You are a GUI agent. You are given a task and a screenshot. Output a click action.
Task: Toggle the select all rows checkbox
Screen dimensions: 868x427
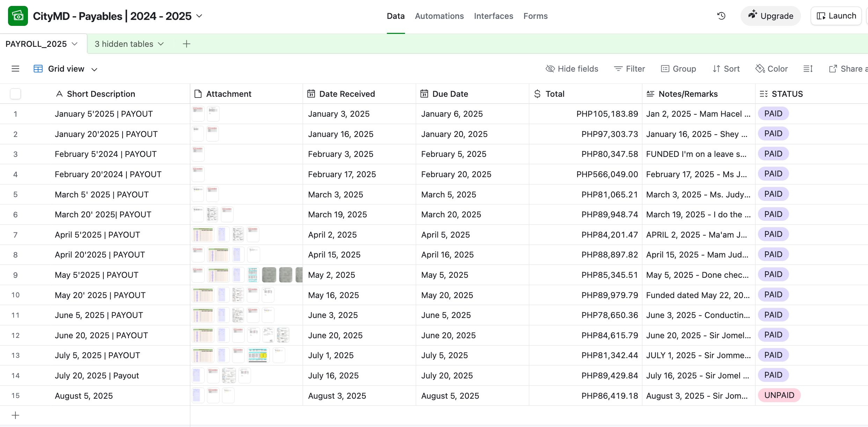[x=15, y=94]
